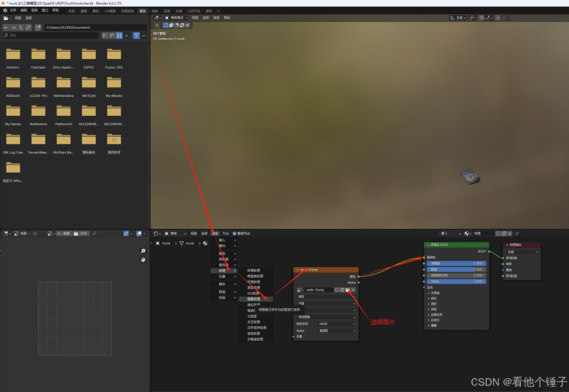The width and height of the screenshot is (569, 392).
Task: Click the zoom magnifier icon in image editor
Action: coord(143,251)
